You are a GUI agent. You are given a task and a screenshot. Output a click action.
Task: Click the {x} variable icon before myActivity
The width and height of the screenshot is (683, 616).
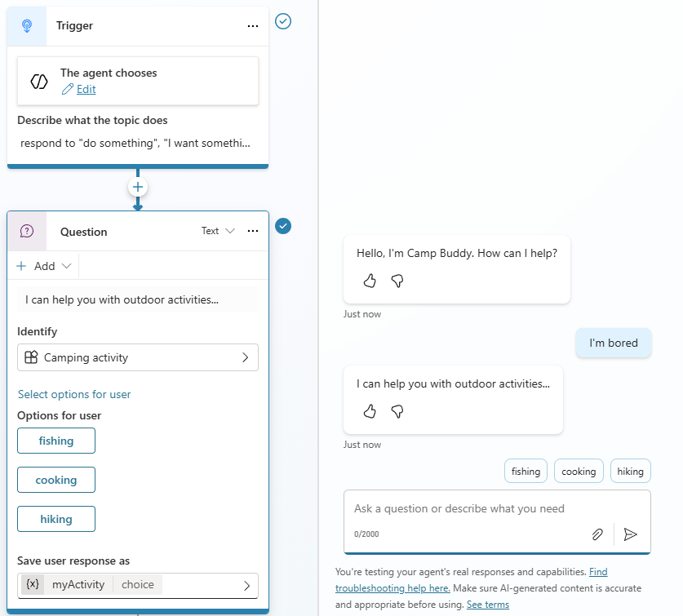(32, 584)
